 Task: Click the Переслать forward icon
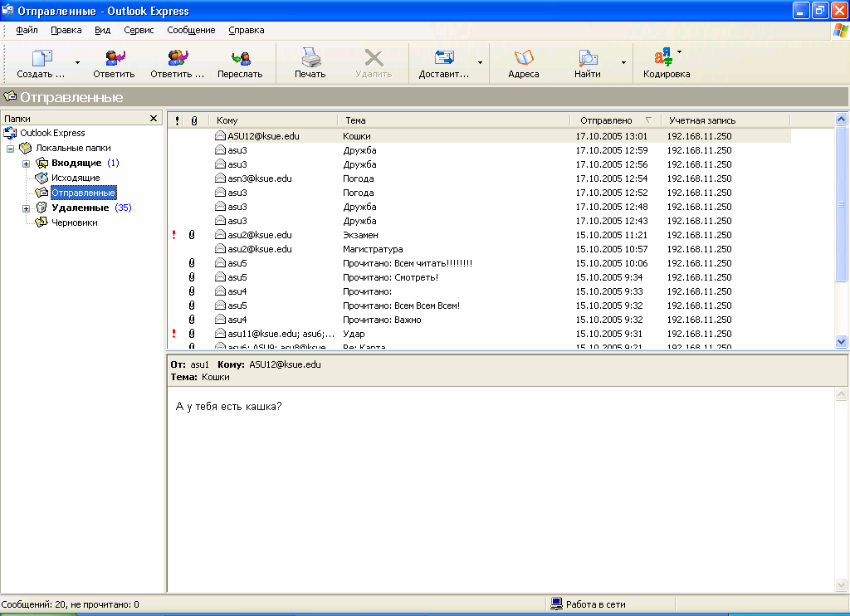click(x=241, y=58)
